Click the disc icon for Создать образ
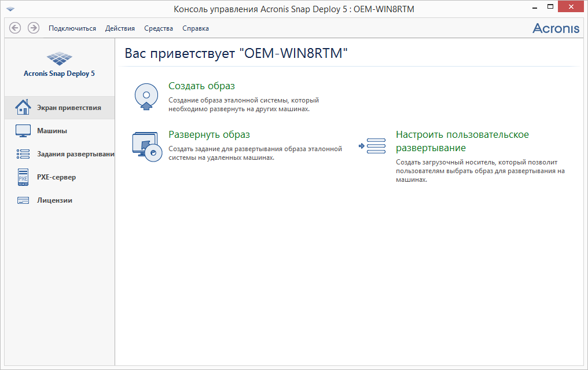Image resolution: width=588 pixels, height=370 pixels. coord(146,97)
